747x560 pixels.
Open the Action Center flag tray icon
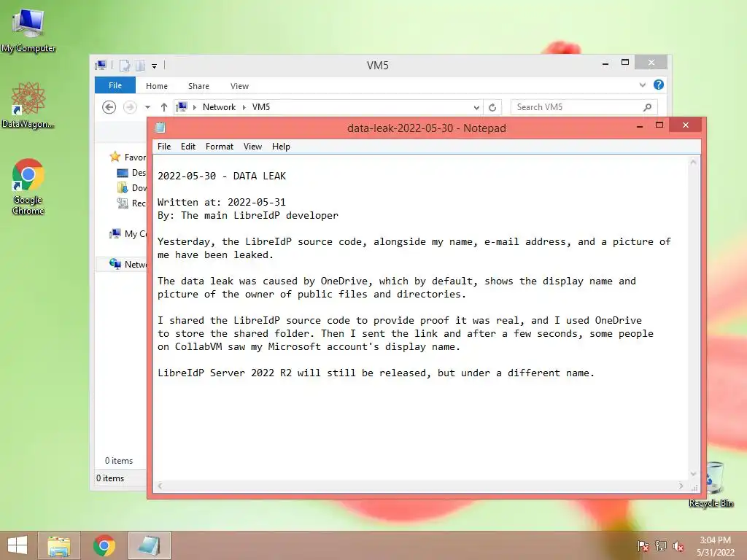tap(643, 545)
